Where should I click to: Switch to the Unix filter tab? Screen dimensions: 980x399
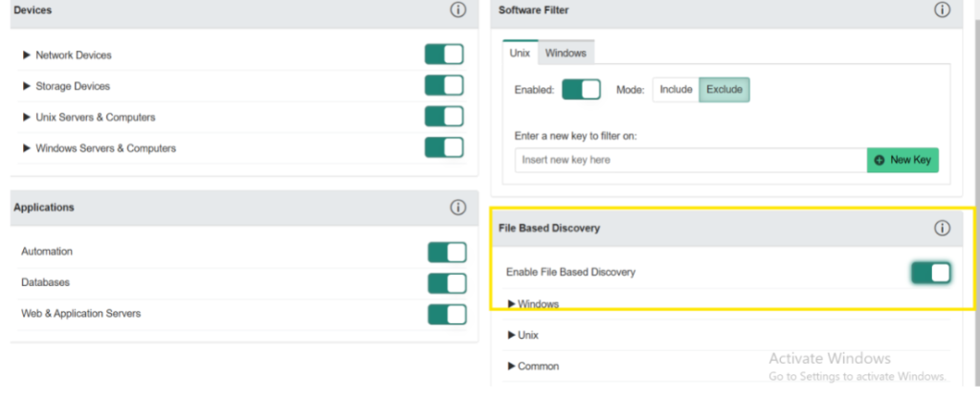[x=520, y=53]
